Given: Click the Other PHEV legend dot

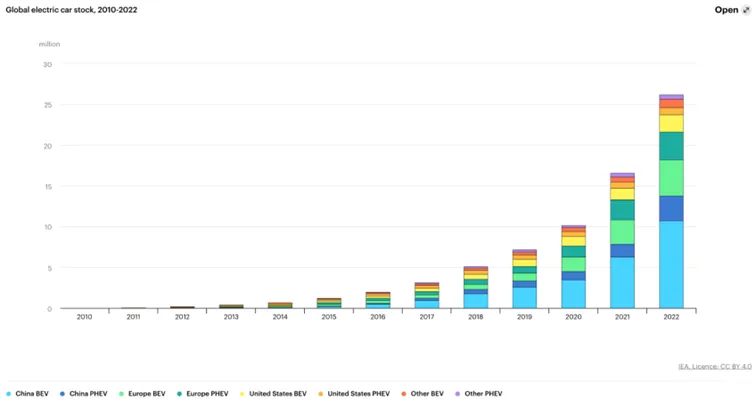Looking at the screenshot, I should 458,394.
